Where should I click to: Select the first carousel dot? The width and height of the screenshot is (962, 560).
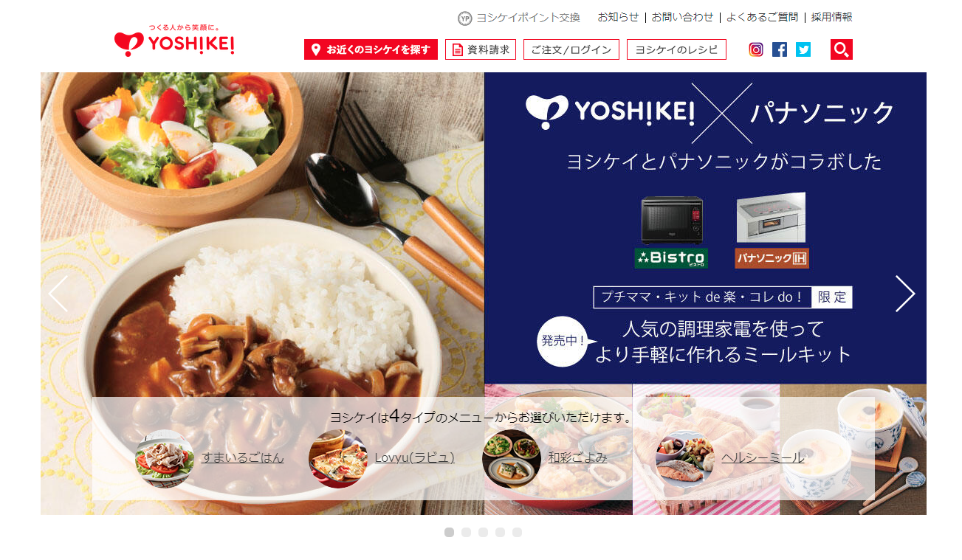point(449,532)
